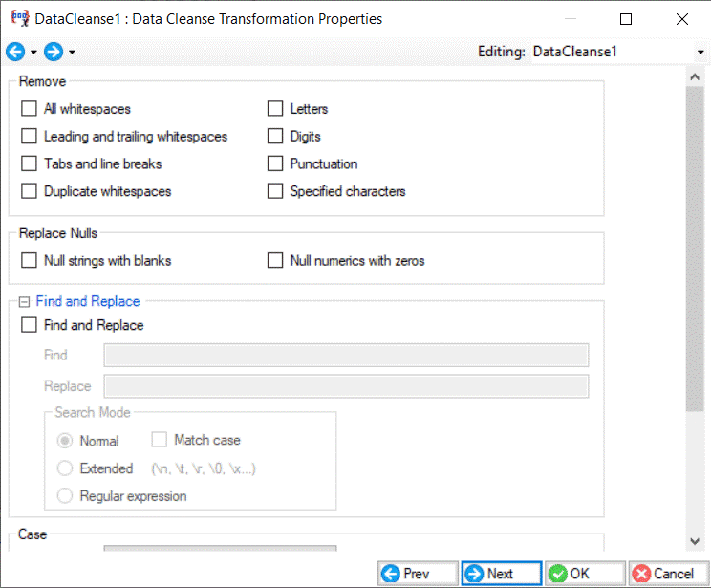Click the blue back arrow icon

point(15,52)
